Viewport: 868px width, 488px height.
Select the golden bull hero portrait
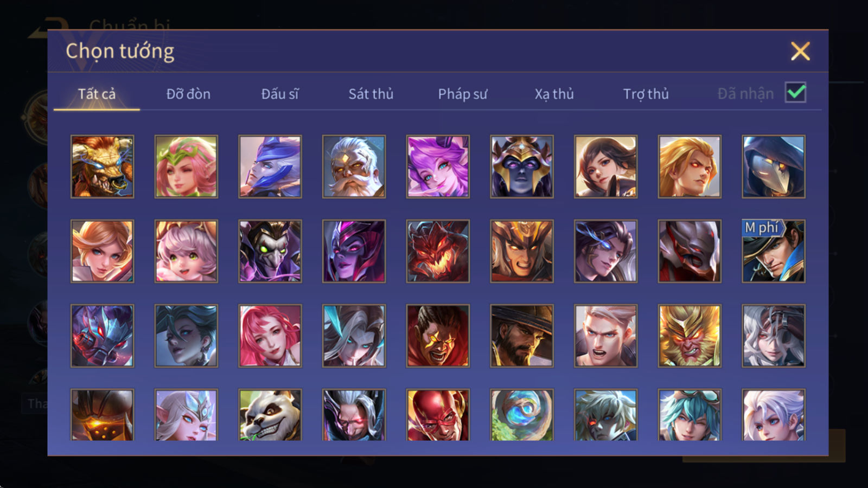[102, 166]
